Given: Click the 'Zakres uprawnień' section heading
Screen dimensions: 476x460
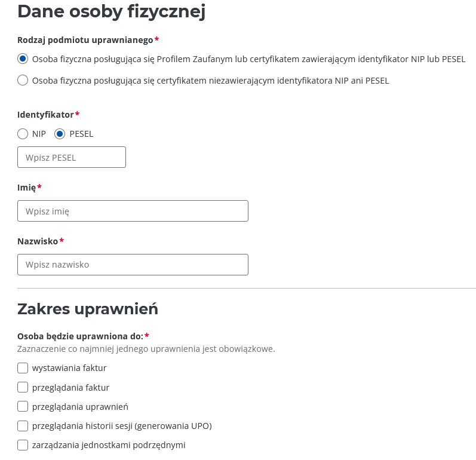Looking at the screenshot, I should [x=88, y=309].
